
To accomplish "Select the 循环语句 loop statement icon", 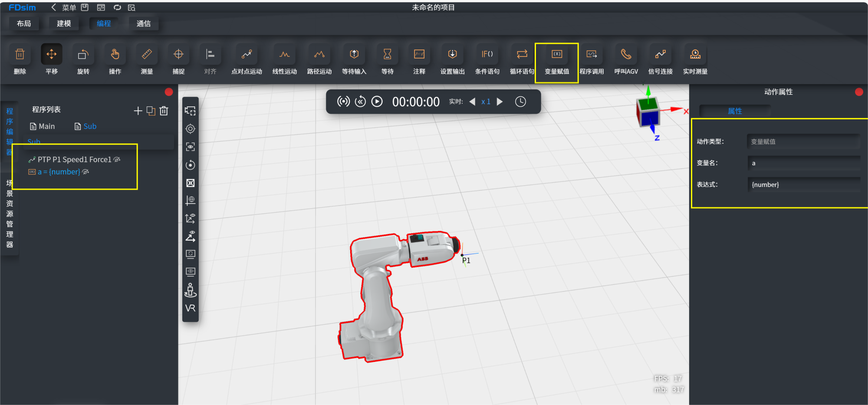I will tap(522, 62).
